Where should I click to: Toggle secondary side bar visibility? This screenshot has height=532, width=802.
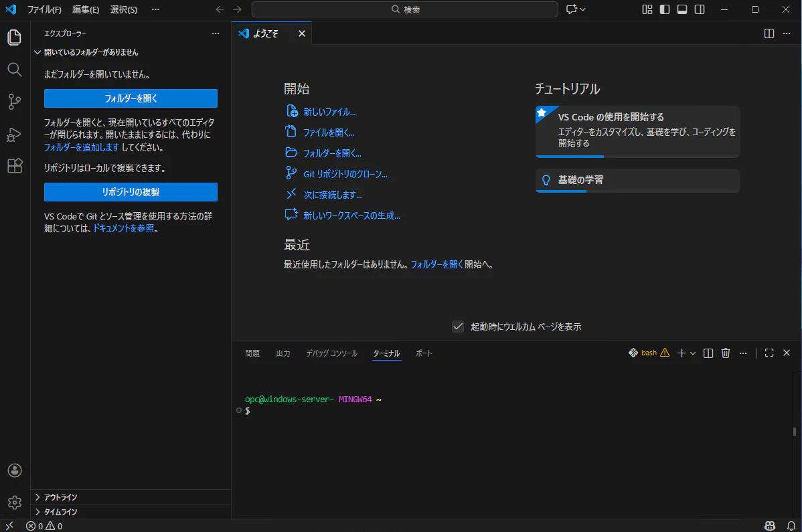[699, 9]
